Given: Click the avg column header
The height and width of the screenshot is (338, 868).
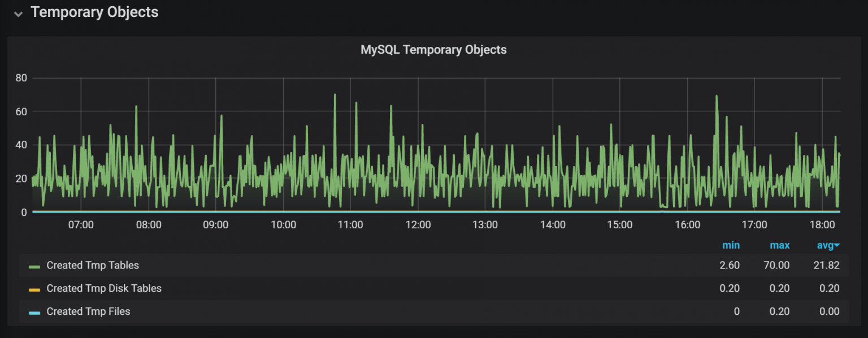Looking at the screenshot, I should [826, 245].
